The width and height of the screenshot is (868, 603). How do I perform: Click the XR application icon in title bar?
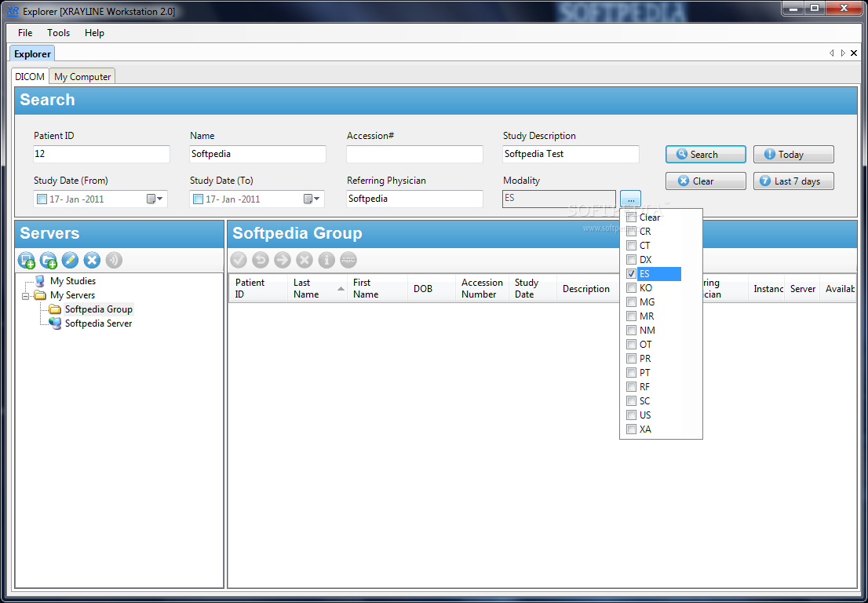[x=13, y=10]
